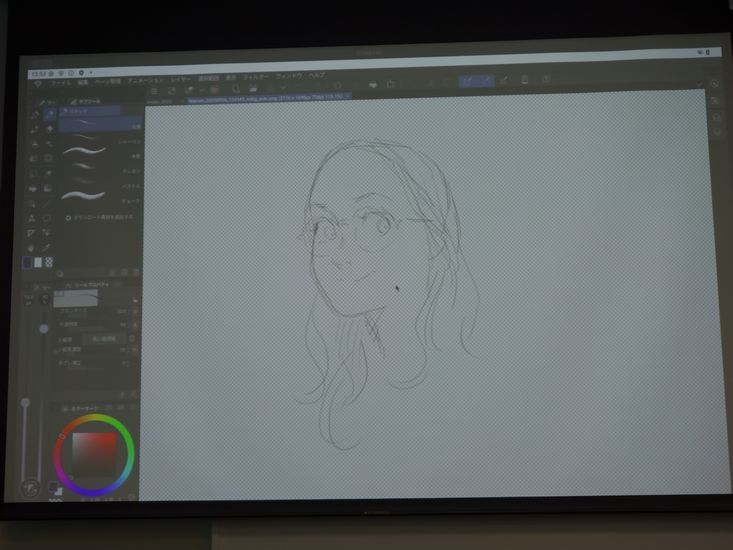
Task: Click the highlighted active tool in tool palette
Action: [48, 115]
